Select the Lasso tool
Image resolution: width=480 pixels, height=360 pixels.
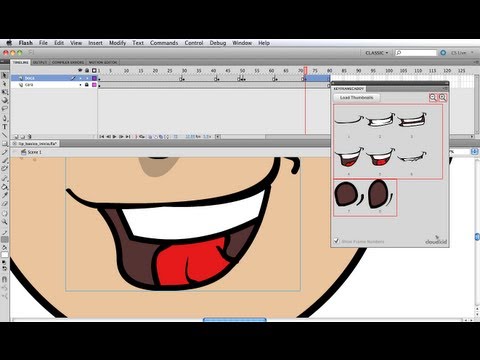(x=5, y=108)
